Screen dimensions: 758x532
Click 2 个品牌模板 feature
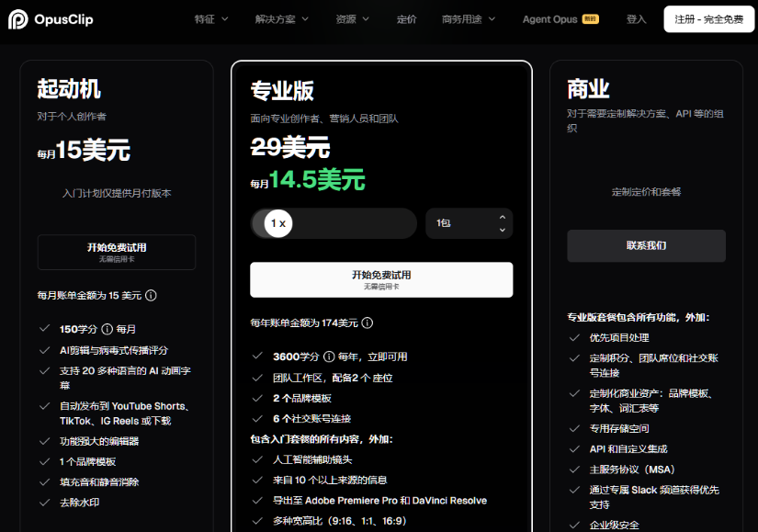[302, 399]
